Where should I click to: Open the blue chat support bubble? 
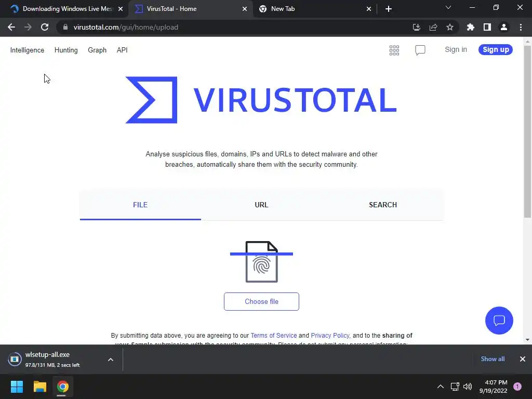pyautogui.click(x=499, y=320)
